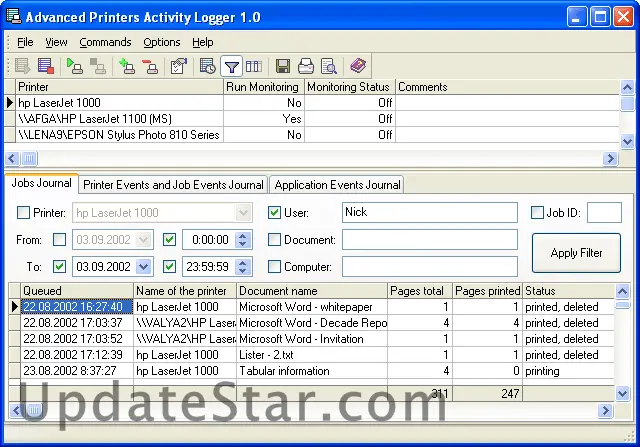The height and width of the screenshot is (447, 640).
Task: Click the jobs table scroll down arrow
Action: pyautogui.click(x=622, y=394)
